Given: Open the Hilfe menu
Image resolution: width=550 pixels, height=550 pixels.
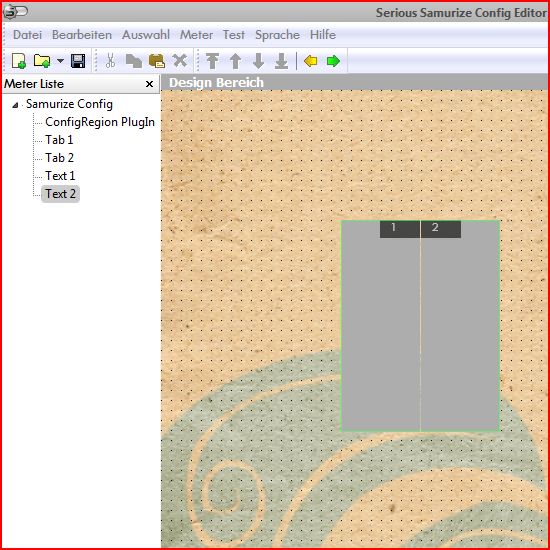Looking at the screenshot, I should [323, 35].
